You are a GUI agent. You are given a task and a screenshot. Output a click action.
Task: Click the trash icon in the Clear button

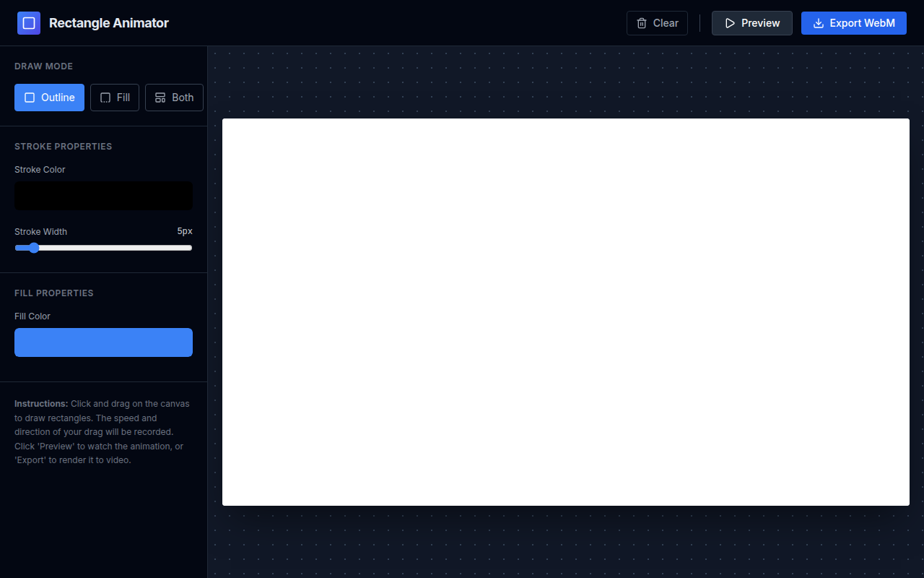tap(641, 22)
